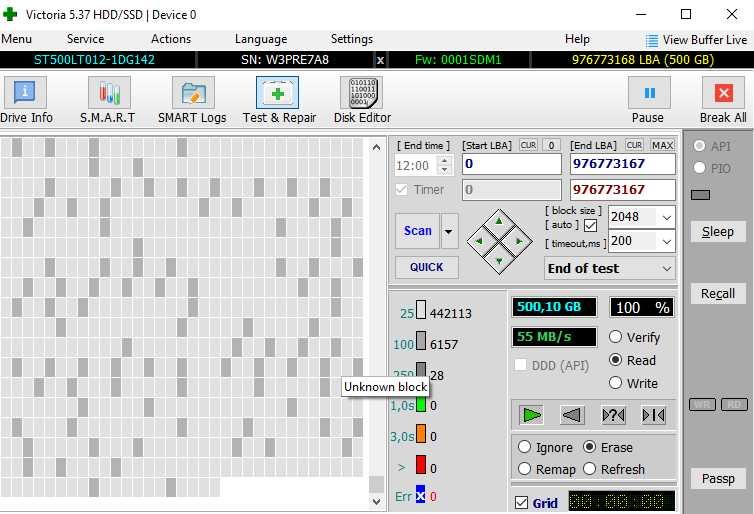Click the x next to serial number
The height and width of the screenshot is (514, 754).
380,60
